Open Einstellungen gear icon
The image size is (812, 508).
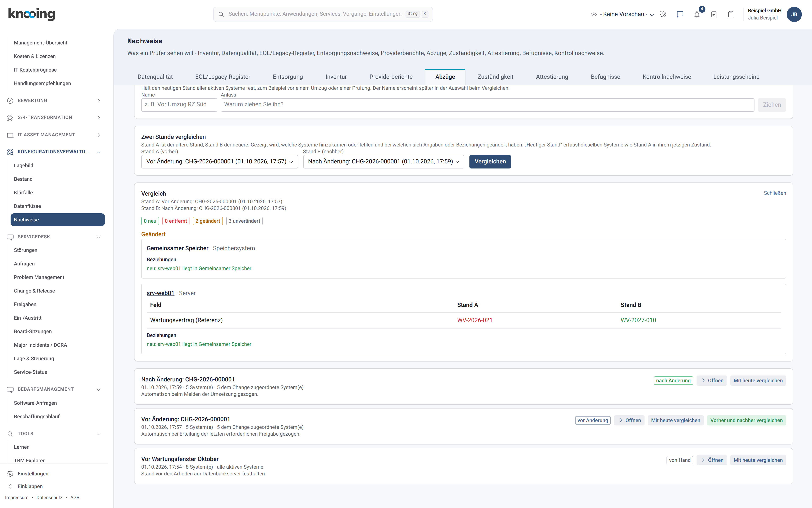[x=10, y=474]
